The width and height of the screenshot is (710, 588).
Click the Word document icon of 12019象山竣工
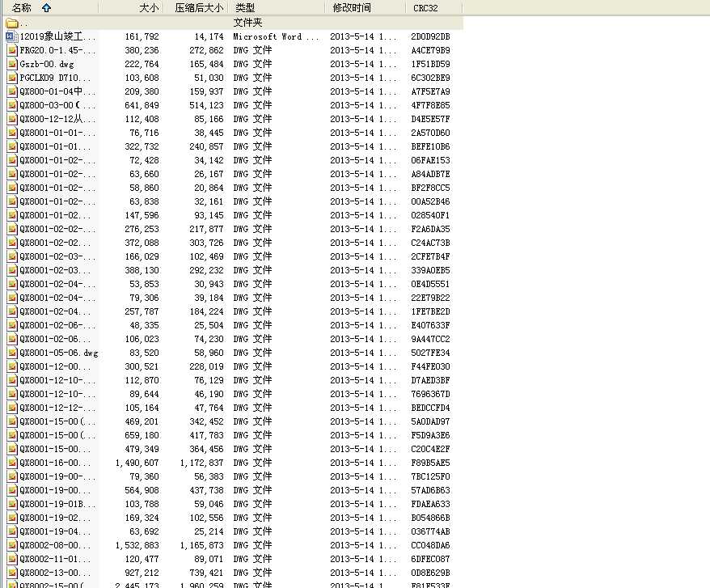[12, 36]
